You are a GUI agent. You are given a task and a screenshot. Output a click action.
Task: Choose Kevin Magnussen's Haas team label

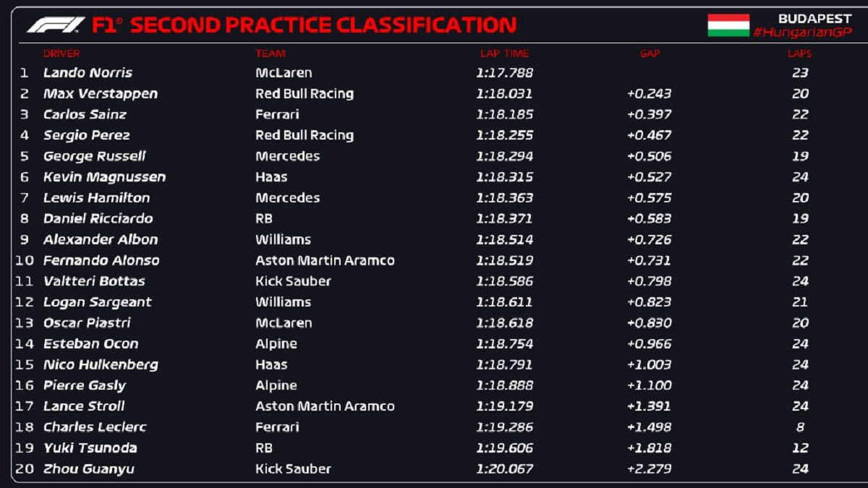tap(271, 177)
